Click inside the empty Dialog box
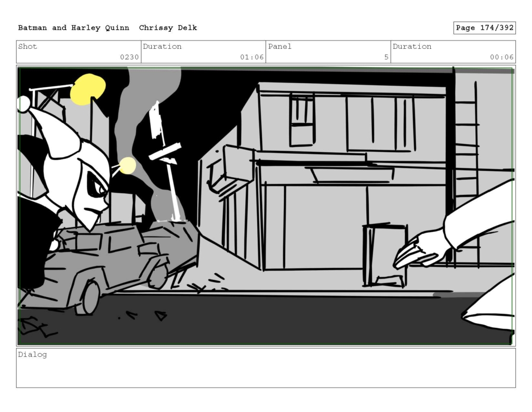 click(266, 368)
